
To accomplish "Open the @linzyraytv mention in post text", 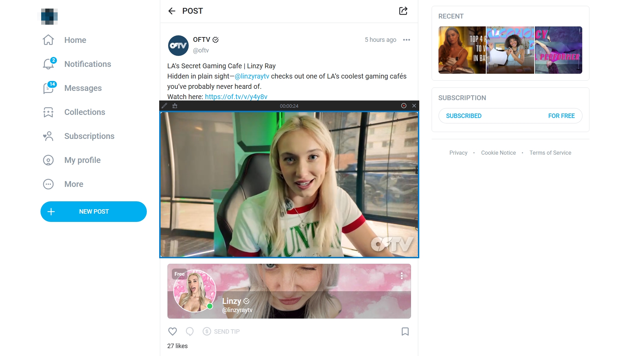I will [252, 76].
